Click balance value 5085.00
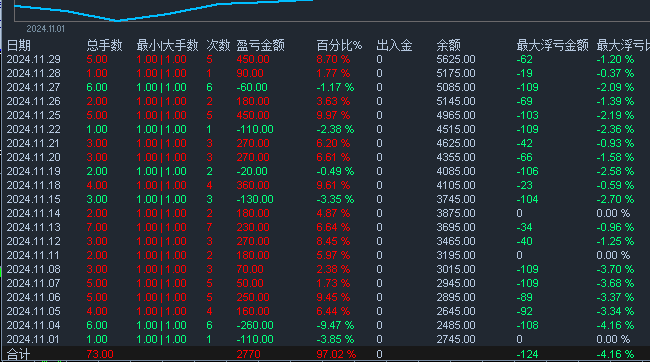 456,87
